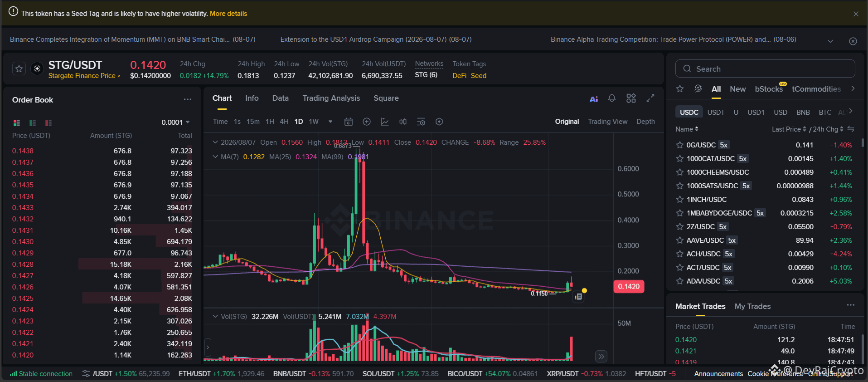The image size is (868, 382).
Task: Click the Stargate token logo icon
Action: [37, 69]
